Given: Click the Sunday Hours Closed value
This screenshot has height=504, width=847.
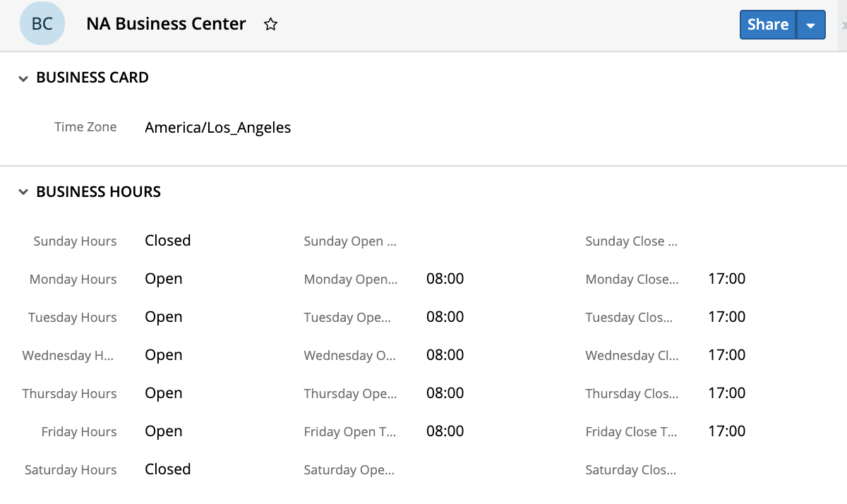Looking at the screenshot, I should [168, 241].
